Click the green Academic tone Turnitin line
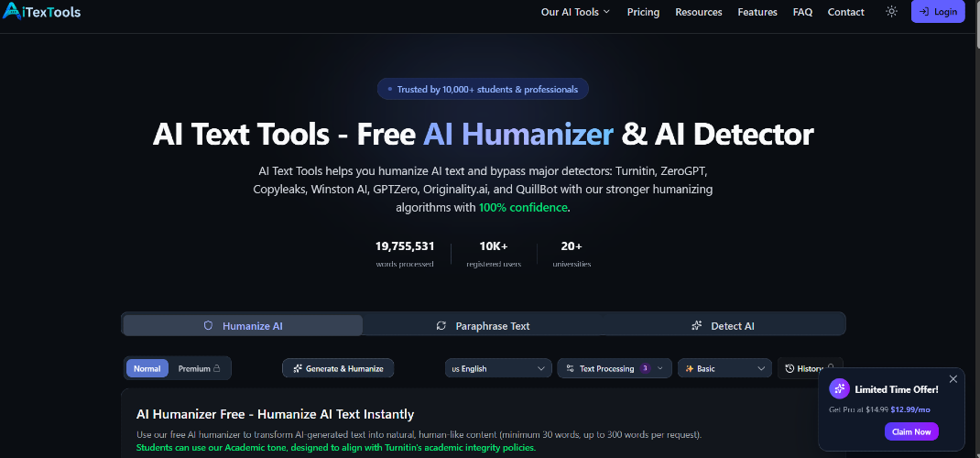Image resolution: width=980 pixels, height=458 pixels. pos(336,448)
